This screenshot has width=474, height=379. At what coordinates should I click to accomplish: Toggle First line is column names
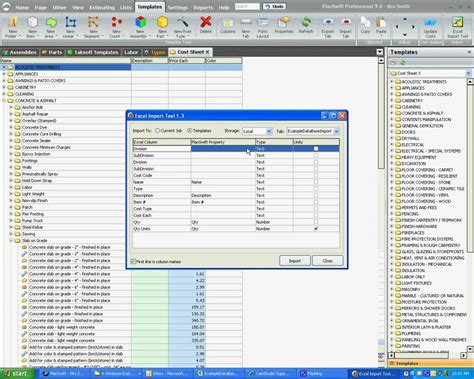pos(133,261)
